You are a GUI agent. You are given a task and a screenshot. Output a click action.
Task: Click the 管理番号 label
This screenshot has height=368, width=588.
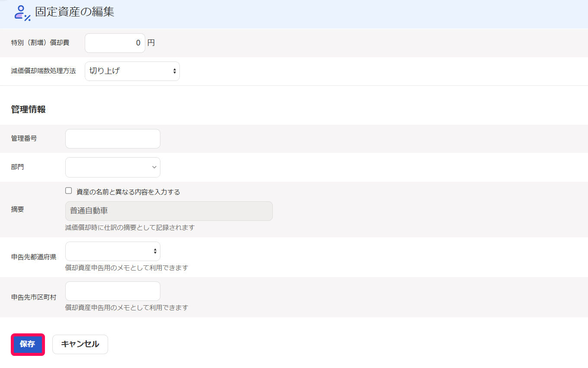(x=24, y=139)
